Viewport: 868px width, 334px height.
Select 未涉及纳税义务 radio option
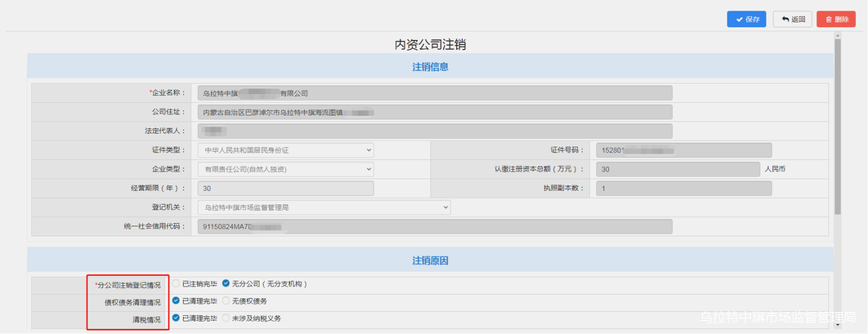click(x=226, y=318)
